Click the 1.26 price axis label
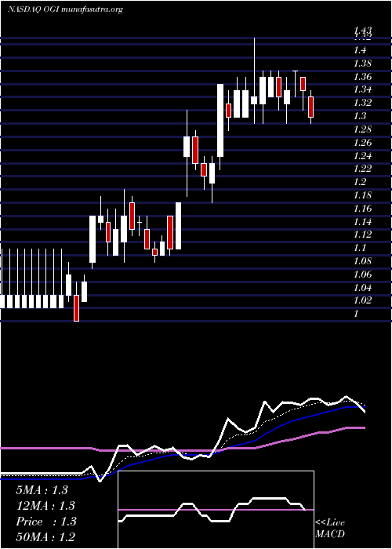The width and height of the screenshot is (392, 549). coord(363,143)
